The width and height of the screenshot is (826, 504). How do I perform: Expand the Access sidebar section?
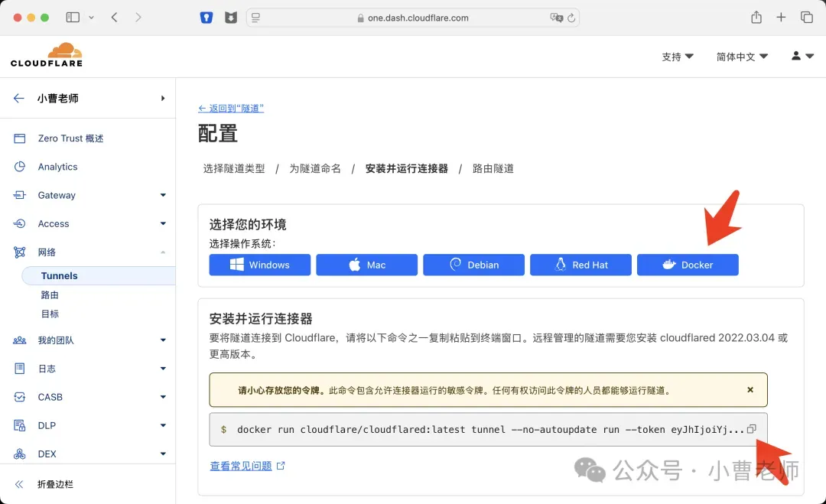54,223
